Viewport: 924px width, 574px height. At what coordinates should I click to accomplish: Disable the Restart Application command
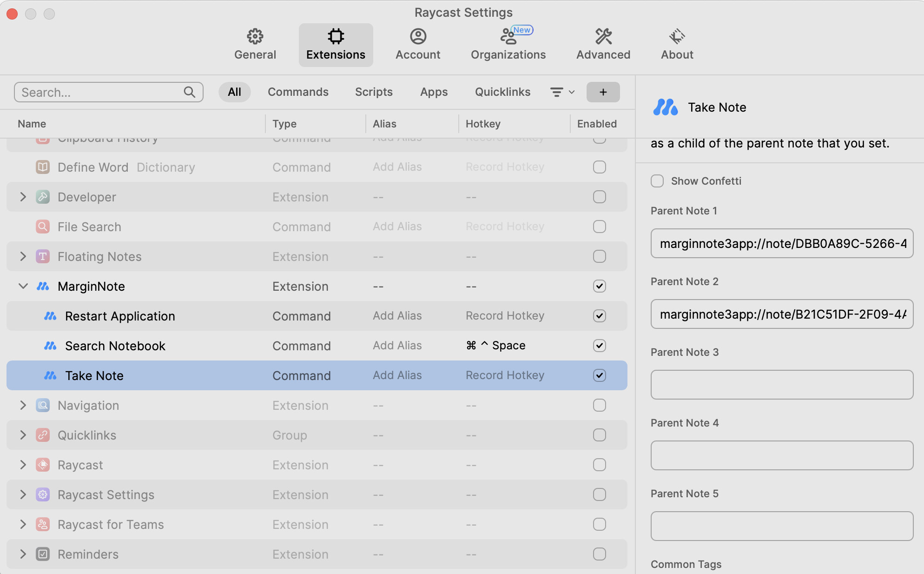coord(599,316)
